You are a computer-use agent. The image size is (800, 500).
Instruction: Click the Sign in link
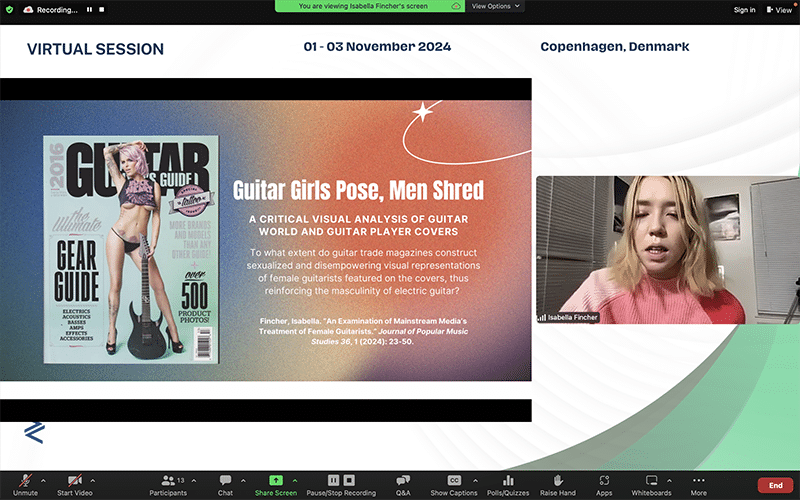pyautogui.click(x=744, y=10)
